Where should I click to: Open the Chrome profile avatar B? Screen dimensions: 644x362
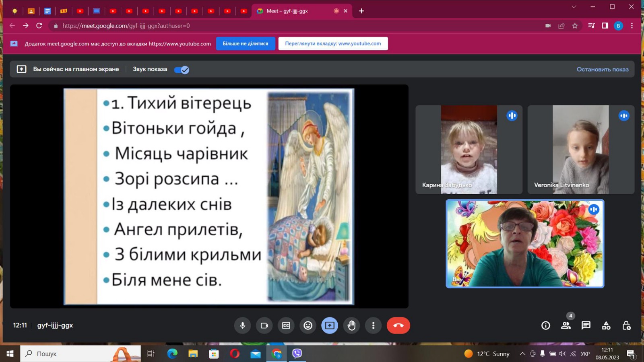[619, 26]
